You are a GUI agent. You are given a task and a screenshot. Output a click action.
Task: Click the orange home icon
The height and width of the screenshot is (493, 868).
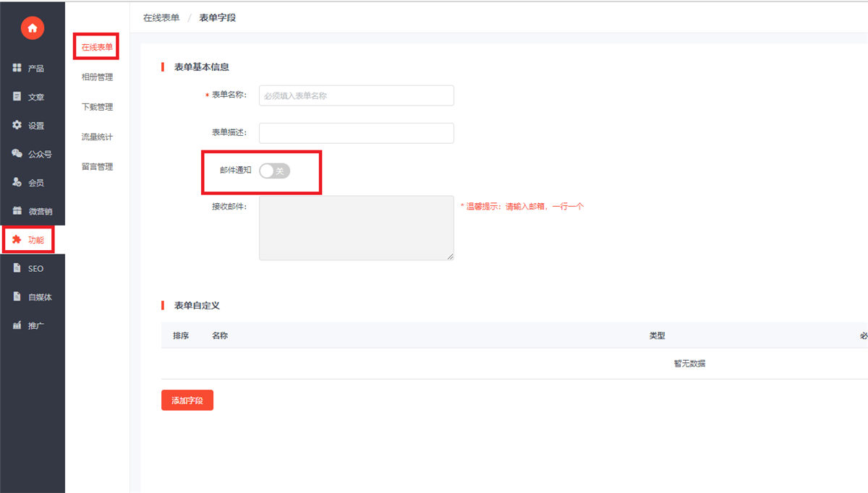[33, 28]
